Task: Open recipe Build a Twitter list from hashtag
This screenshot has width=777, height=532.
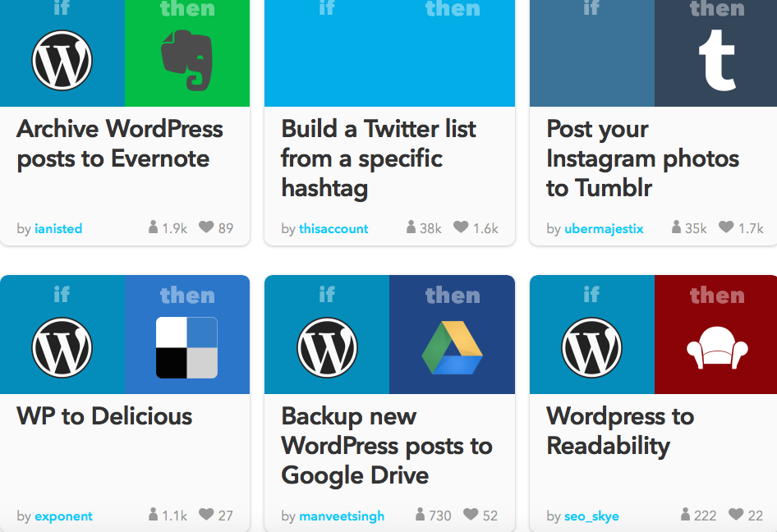Action: click(379, 158)
